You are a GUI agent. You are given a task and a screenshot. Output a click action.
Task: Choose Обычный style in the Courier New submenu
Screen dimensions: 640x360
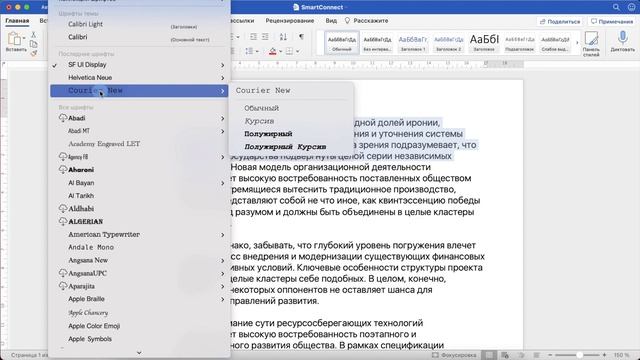[262, 108]
